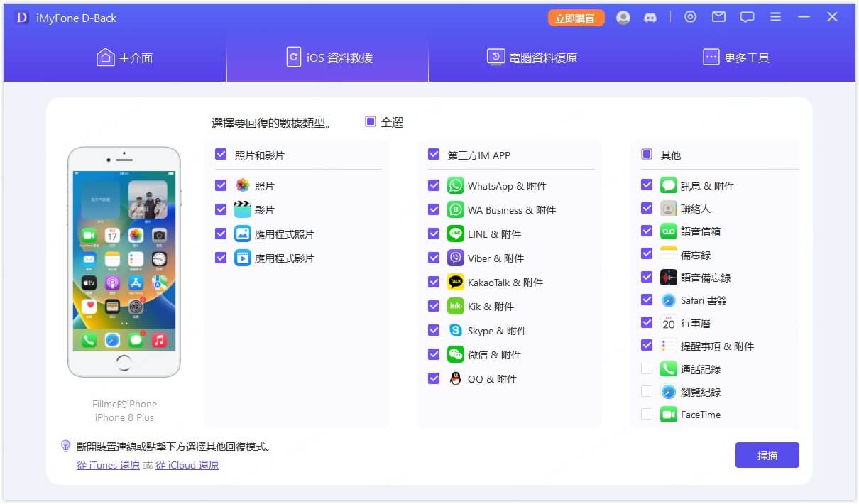Select the LINE app icon
This screenshot has width=859, height=504.
(x=454, y=234)
